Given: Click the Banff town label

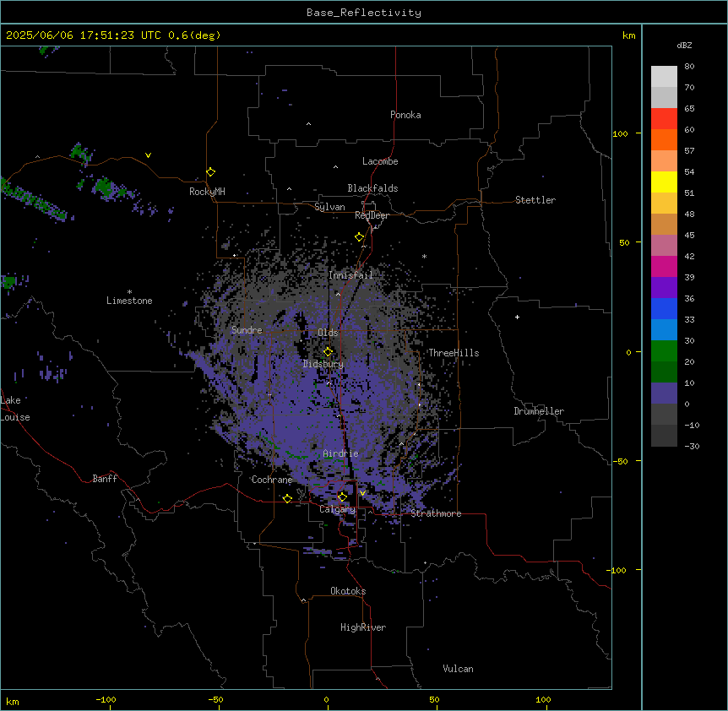Looking at the screenshot, I should pos(105,479).
